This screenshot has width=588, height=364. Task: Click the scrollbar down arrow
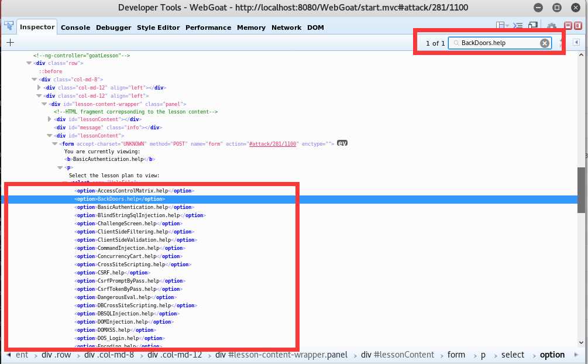tap(581, 342)
